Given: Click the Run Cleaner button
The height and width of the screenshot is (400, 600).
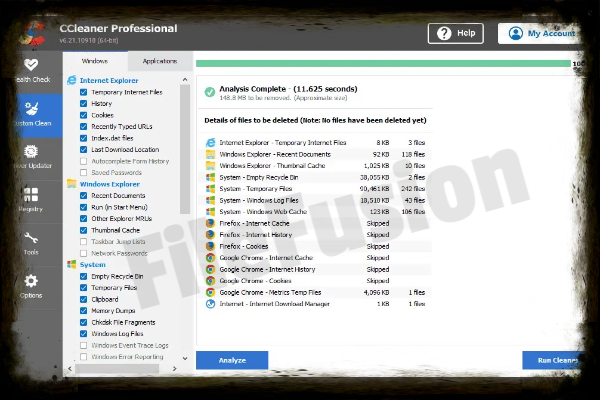Looking at the screenshot, I should (x=553, y=360).
